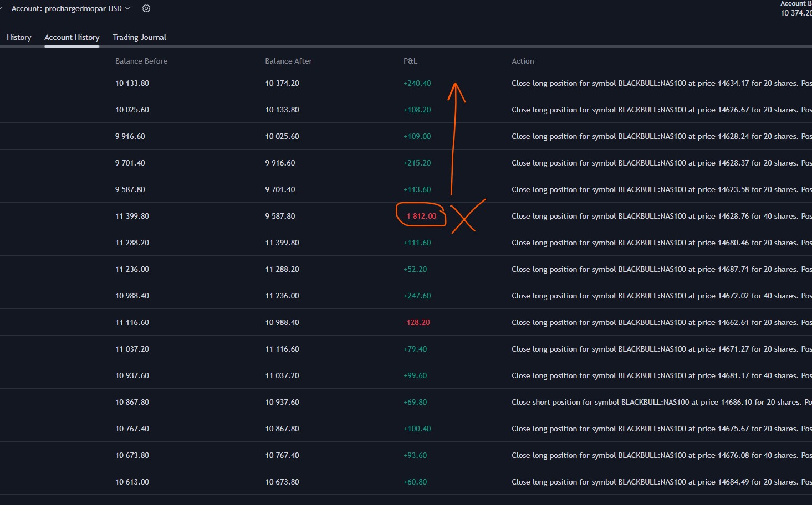Select the Account History tab
This screenshot has width=812, height=505.
(x=72, y=37)
